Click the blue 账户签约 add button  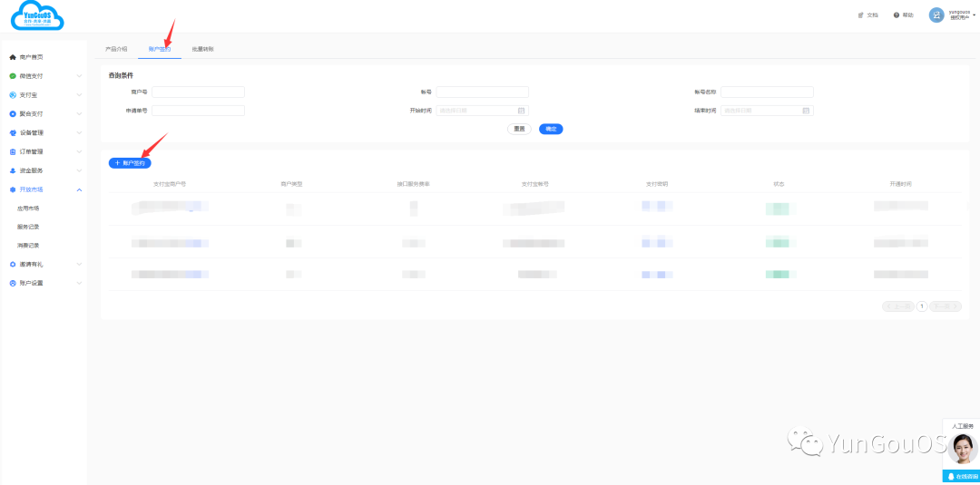[x=130, y=163]
